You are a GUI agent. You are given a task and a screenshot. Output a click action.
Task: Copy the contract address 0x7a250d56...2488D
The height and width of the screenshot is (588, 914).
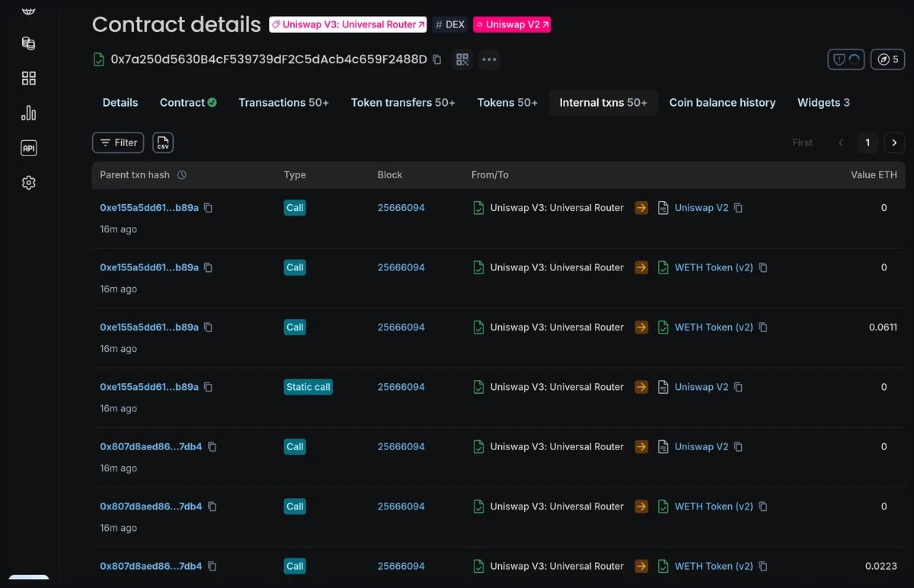click(x=437, y=59)
